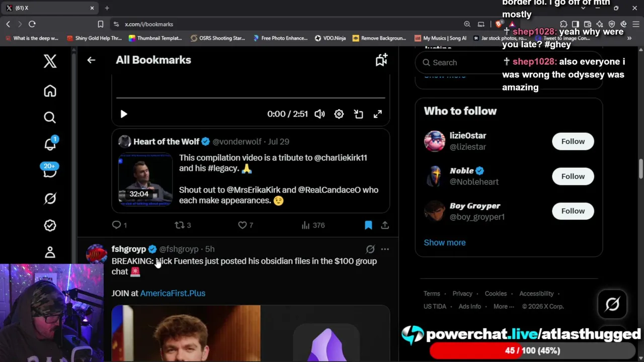Open the Thumbnail Templat... bookmark
Viewport: 644px width, 362px height.
[x=155, y=38]
